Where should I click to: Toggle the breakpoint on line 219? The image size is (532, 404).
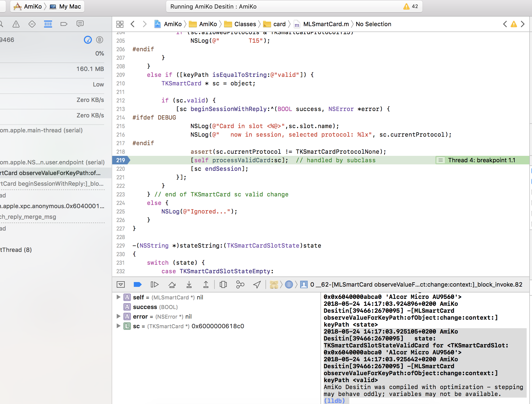coord(121,160)
